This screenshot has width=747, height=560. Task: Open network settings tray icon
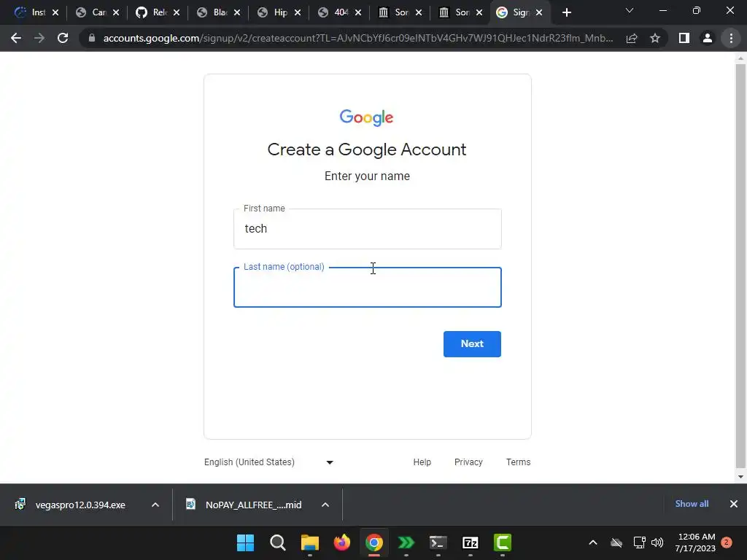639,542
